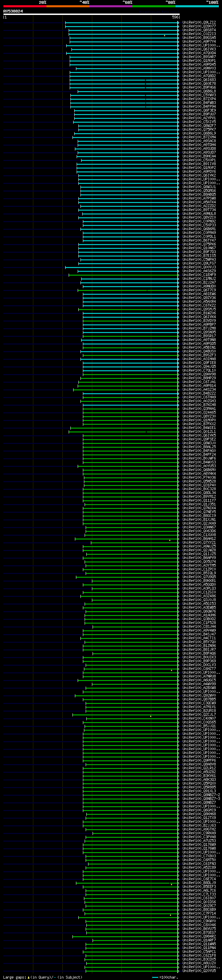Click the red ~20% identity legend segment
222x980 pixels.
click(x=25, y=7)
